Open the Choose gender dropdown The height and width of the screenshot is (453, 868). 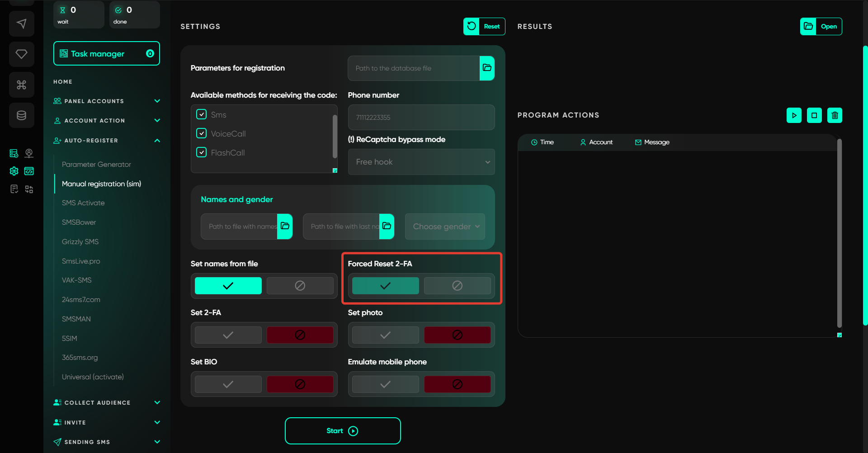tap(445, 226)
